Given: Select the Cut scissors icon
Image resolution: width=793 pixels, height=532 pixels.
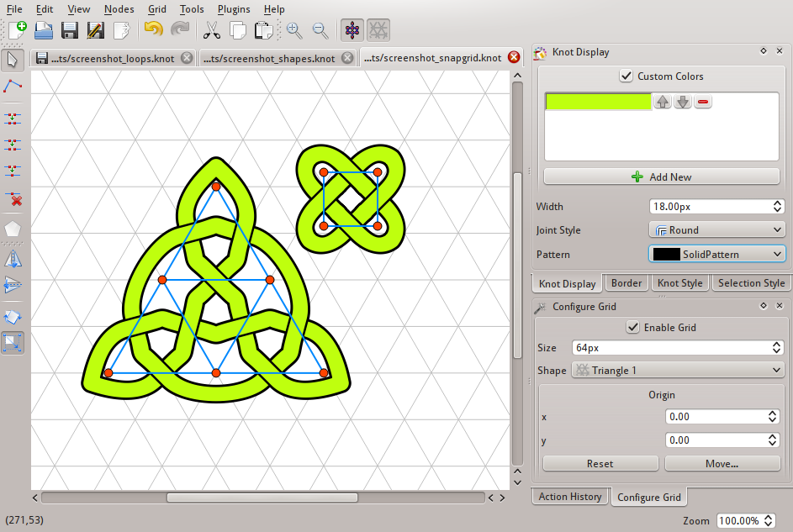Looking at the screenshot, I should (211, 30).
